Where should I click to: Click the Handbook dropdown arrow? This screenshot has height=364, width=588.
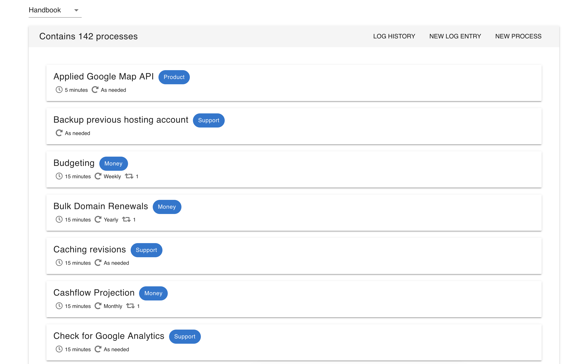coord(76,10)
